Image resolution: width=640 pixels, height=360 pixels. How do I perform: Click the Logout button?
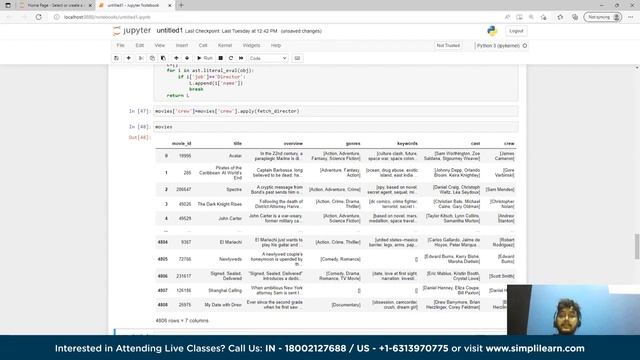pos(516,31)
